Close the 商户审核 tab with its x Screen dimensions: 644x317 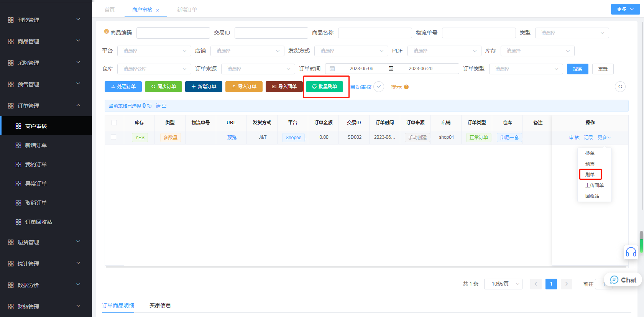(158, 10)
